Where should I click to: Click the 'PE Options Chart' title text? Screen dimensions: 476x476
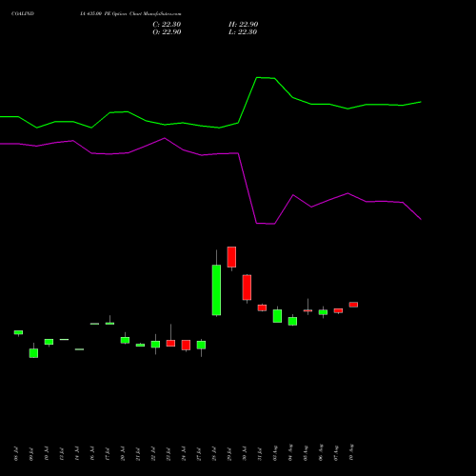click(x=122, y=14)
